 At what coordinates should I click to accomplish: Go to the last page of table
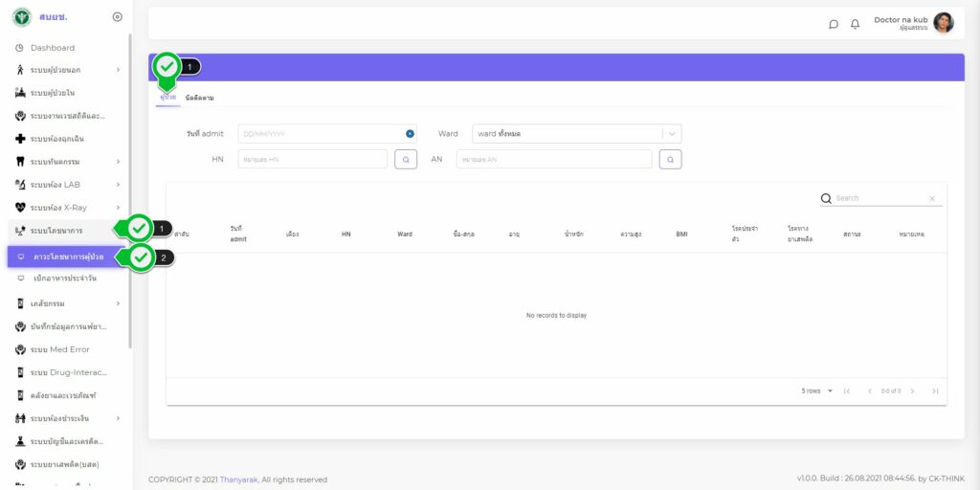pos(934,391)
